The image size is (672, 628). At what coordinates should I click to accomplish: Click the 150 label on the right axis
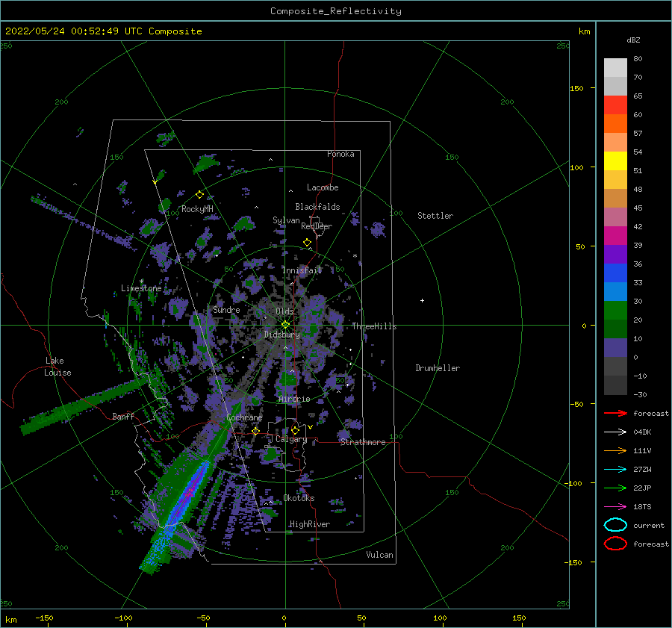576,88
